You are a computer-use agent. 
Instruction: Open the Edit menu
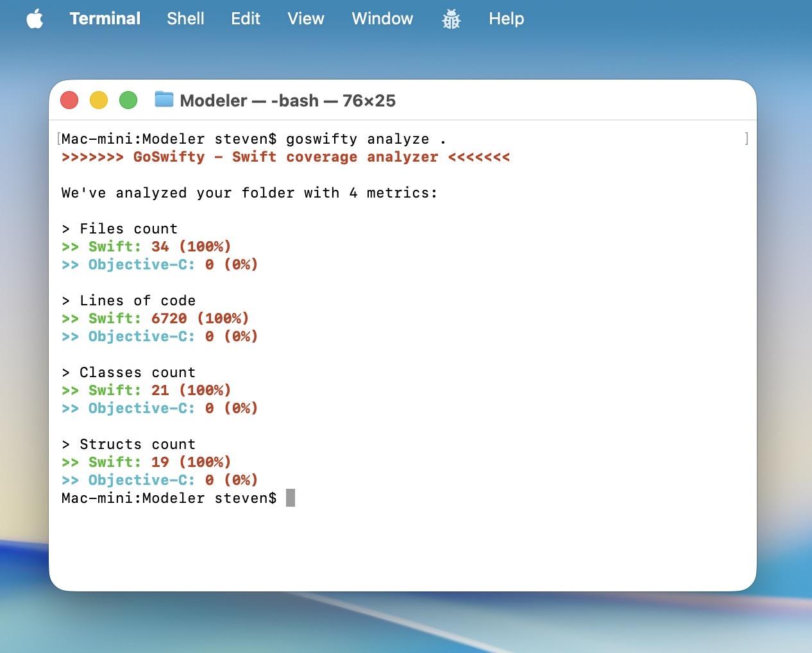(246, 19)
